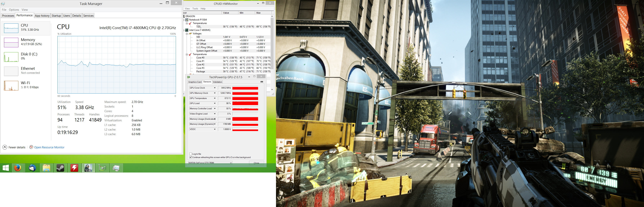The height and width of the screenshot is (207, 644).
Task: Open the HWMonitor View menu
Action: [187, 9]
